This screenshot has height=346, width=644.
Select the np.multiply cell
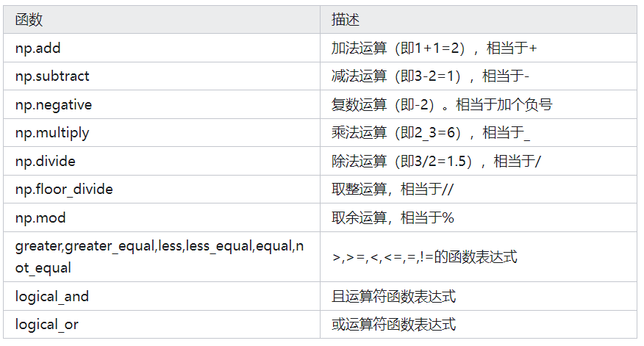(52, 133)
